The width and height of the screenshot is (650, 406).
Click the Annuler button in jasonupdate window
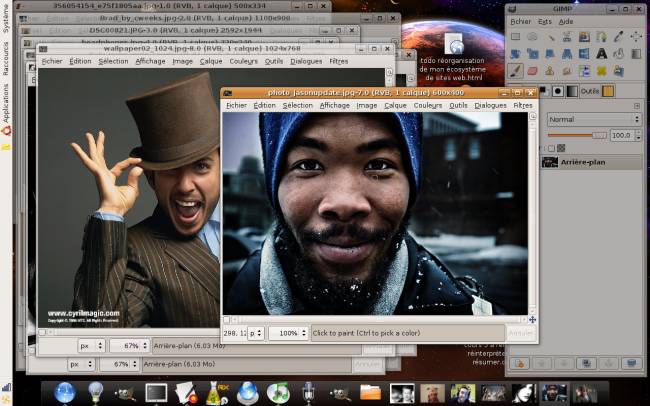[521, 332]
